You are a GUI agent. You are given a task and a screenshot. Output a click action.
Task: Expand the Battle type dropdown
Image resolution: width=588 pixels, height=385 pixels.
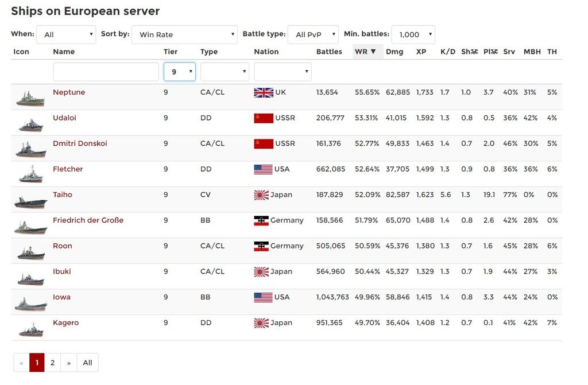pos(313,34)
